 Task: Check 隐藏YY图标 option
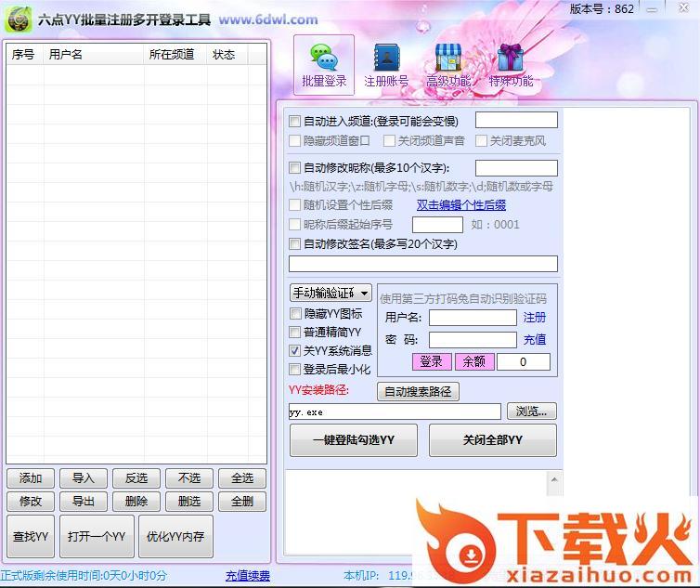pyautogui.click(x=295, y=313)
